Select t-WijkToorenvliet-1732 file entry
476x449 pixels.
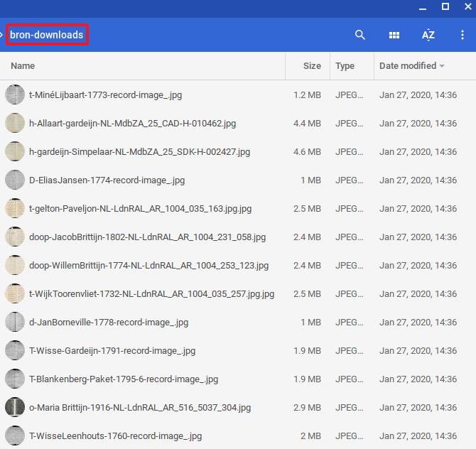coord(151,293)
